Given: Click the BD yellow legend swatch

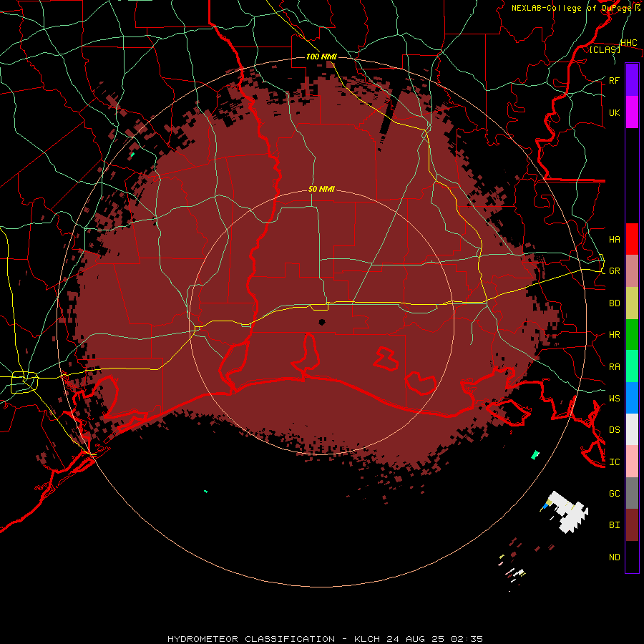Looking at the screenshot, I should point(632,303).
